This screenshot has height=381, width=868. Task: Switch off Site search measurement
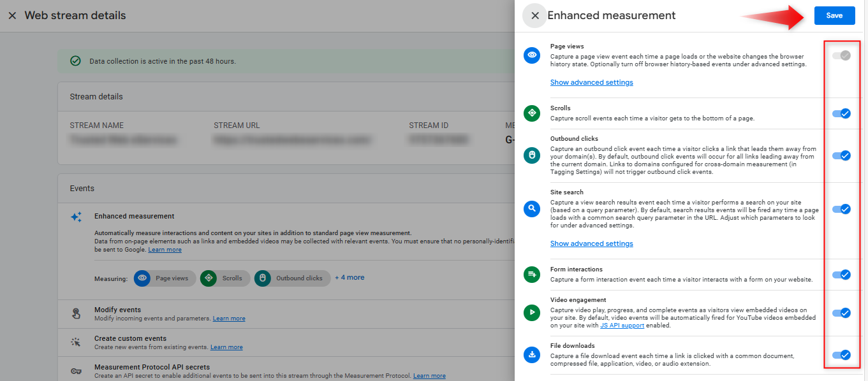coord(841,209)
